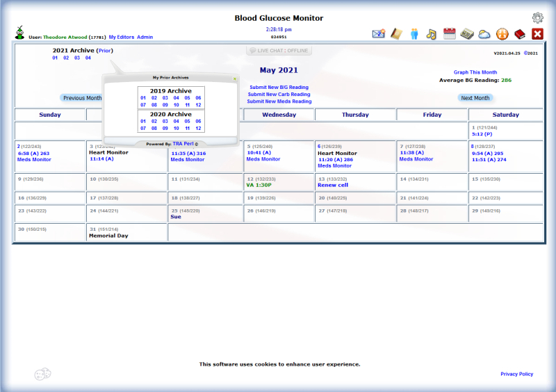Go to Previous Month
This screenshot has height=392, width=556.
pyautogui.click(x=82, y=98)
